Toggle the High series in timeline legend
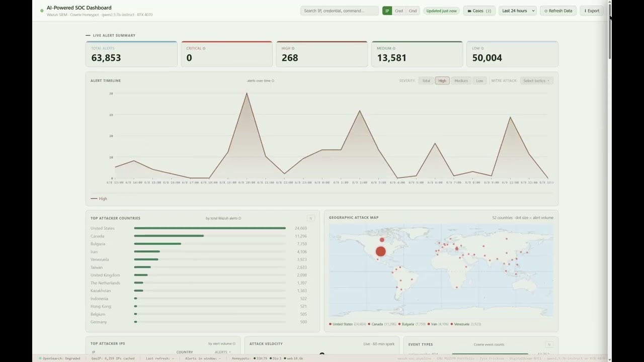 99,199
